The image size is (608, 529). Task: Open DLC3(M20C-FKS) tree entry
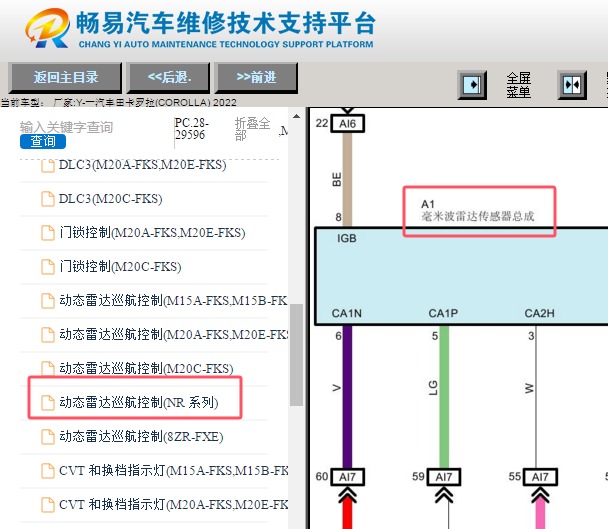[111, 199]
